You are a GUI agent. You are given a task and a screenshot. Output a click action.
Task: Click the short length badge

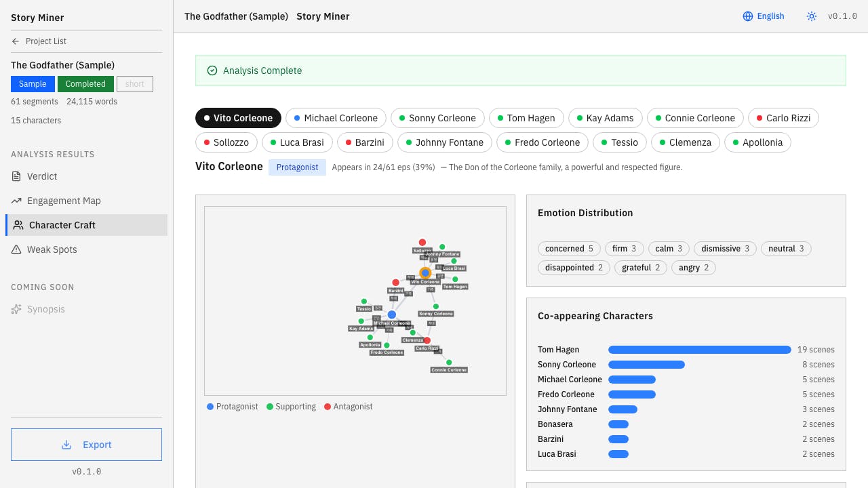coord(135,84)
